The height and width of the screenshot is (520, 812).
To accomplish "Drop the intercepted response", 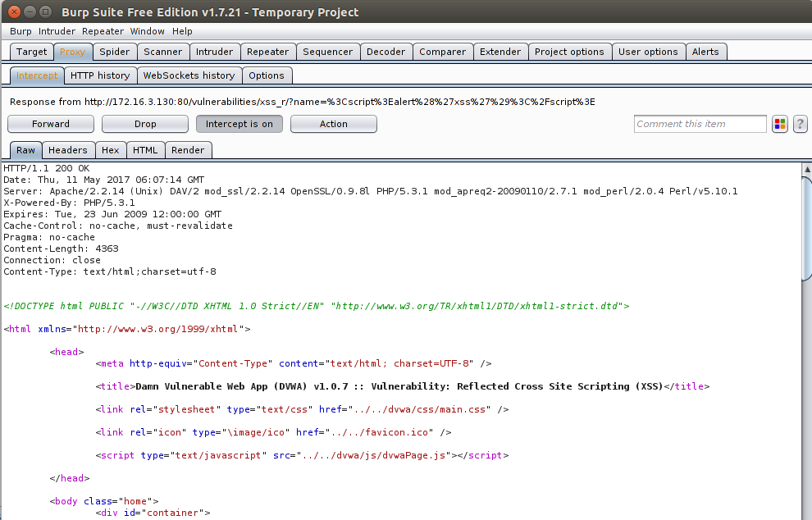I will point(145,124).
